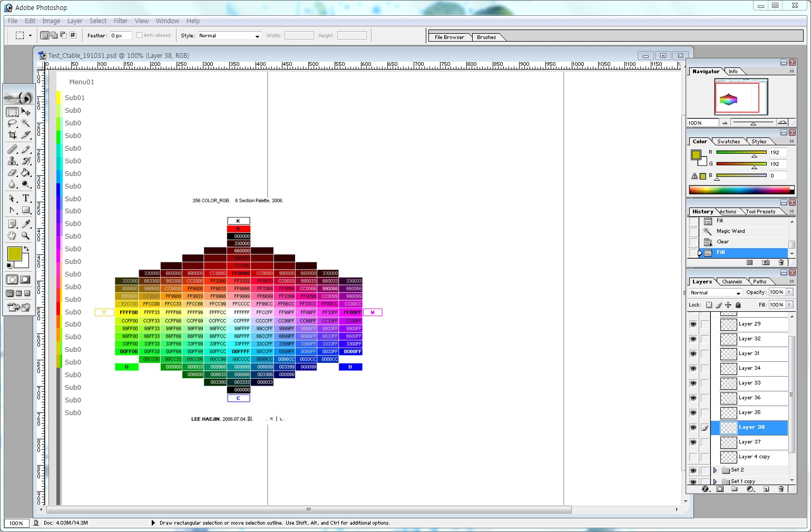
Task: Swap foreground and background colors
Action: point(26,249)
